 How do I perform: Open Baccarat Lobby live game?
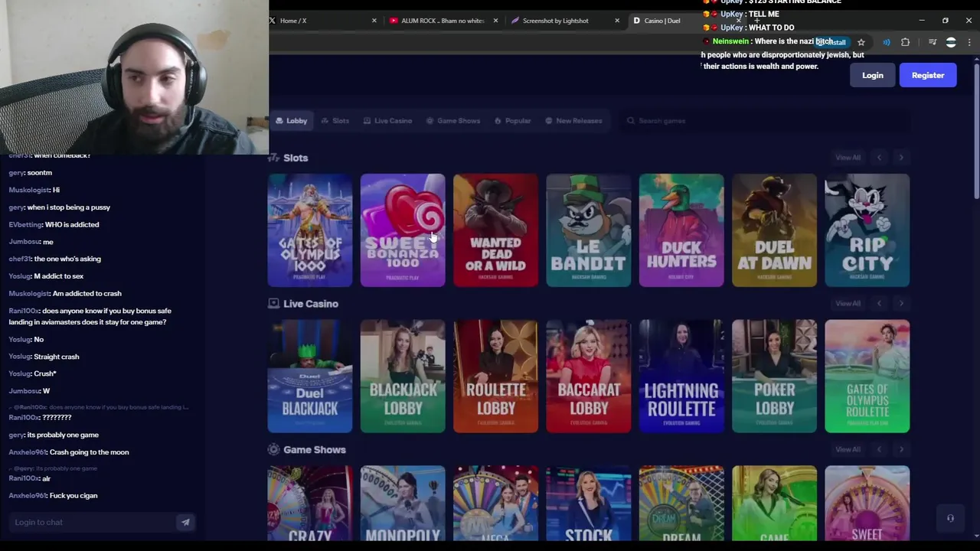(x=589, y=377)
